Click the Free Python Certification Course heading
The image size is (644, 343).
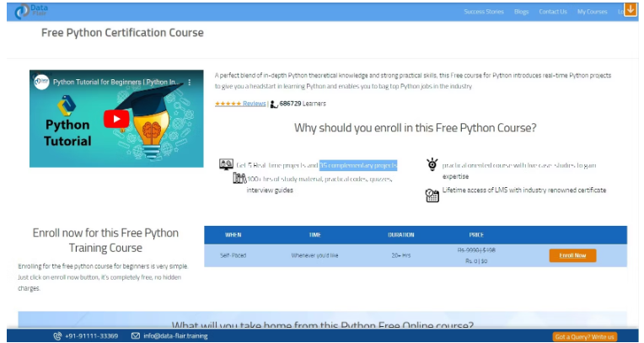122,33
